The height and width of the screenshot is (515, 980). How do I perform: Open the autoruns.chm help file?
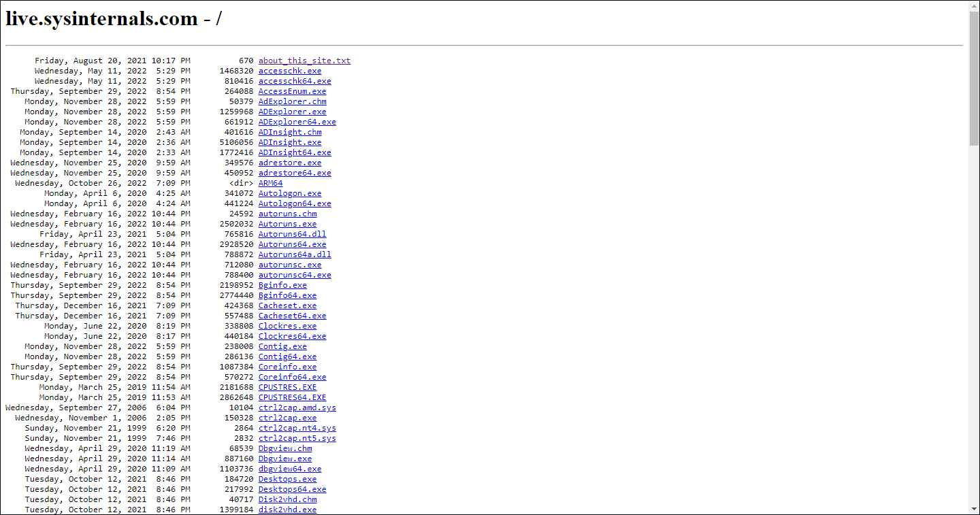pyautogui.click(x=287, y=213)
